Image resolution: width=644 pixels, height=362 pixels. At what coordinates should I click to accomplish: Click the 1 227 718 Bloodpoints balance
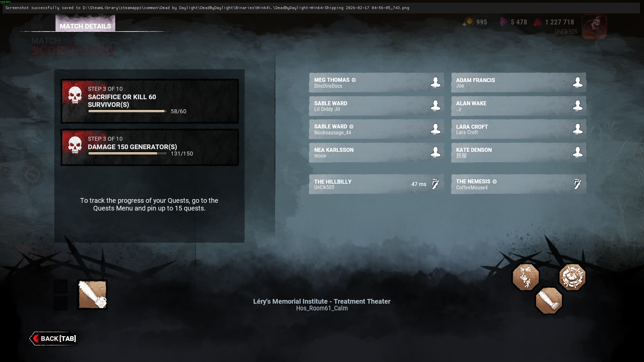pyautogui.click(x=559, y=22)
